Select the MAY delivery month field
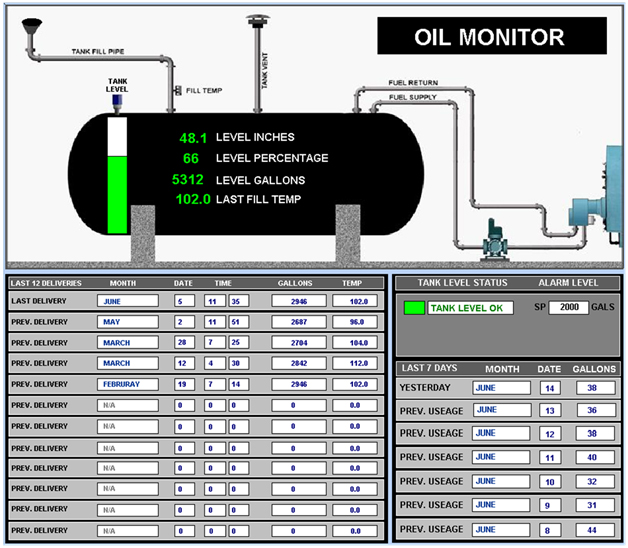Screen dimensions: 628x548 [128, 322]
